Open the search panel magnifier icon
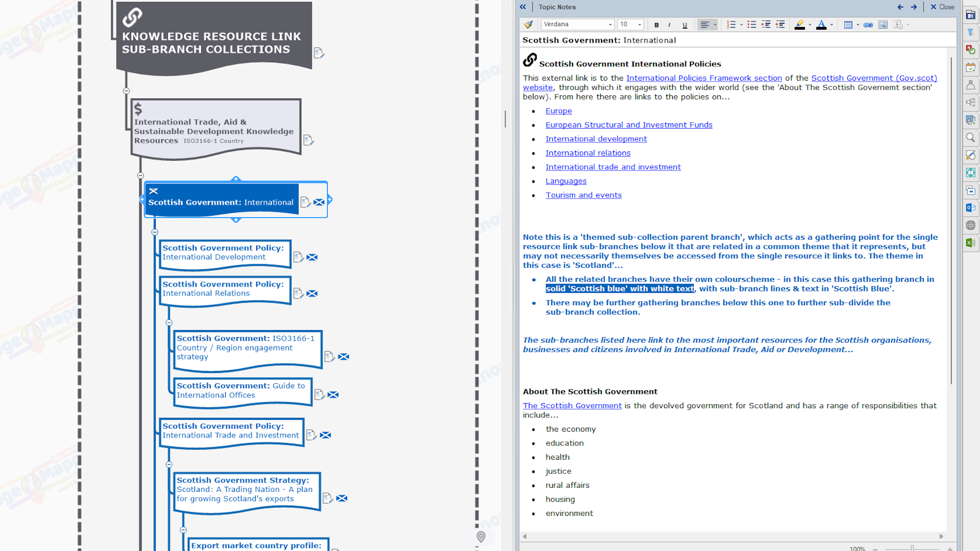Screen dimensions: 980x551 970,138
